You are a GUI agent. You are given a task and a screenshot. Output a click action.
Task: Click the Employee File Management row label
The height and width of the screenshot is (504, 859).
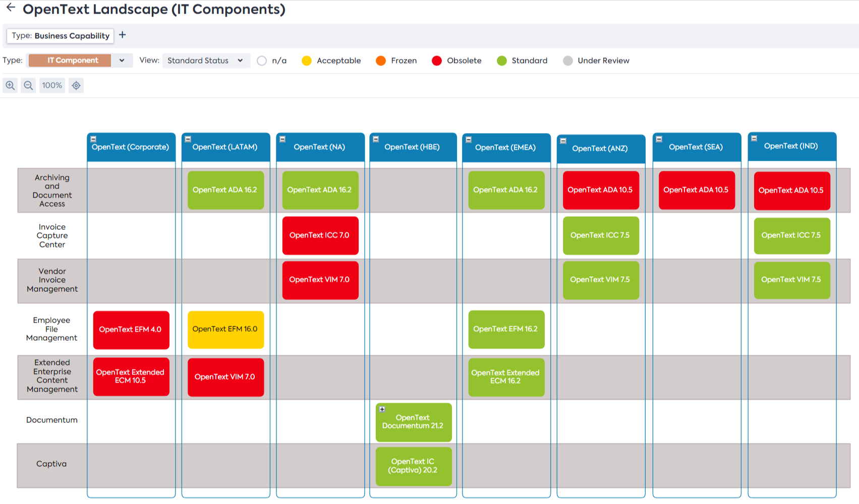(x=51, y=329)
